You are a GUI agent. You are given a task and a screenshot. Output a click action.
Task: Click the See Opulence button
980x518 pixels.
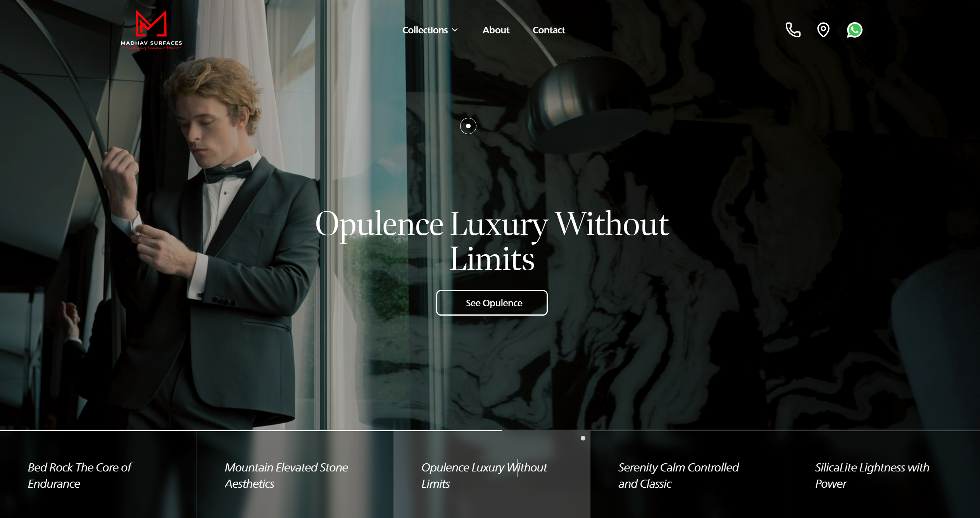(x=492, y=303)
